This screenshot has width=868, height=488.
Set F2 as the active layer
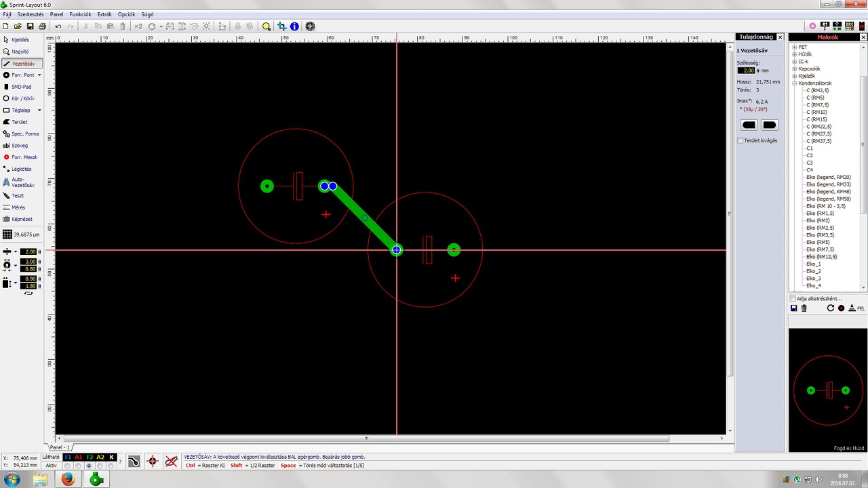click(89, 466)
